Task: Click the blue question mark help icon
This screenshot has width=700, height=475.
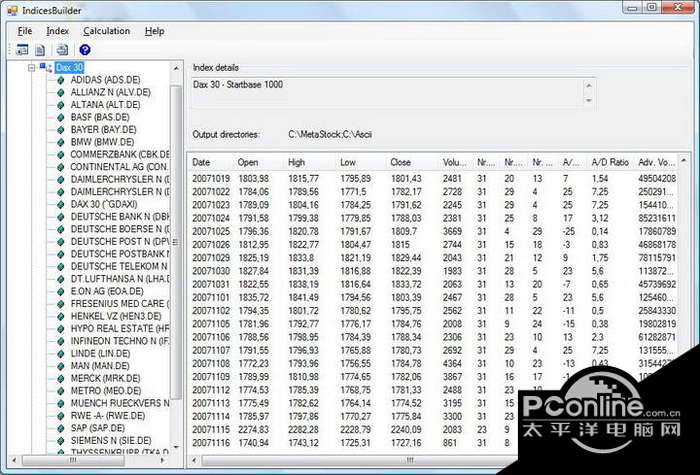Action: [85, 50]
